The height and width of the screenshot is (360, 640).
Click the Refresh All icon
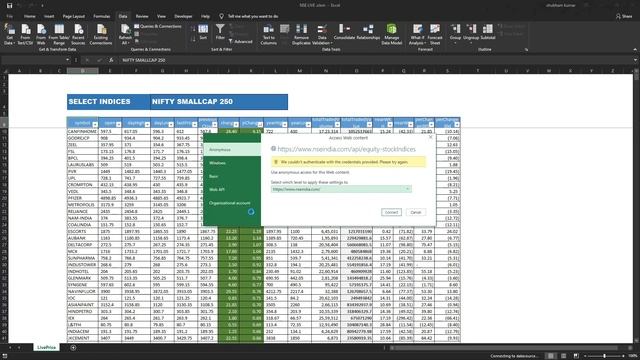click(x=125, y=34)
